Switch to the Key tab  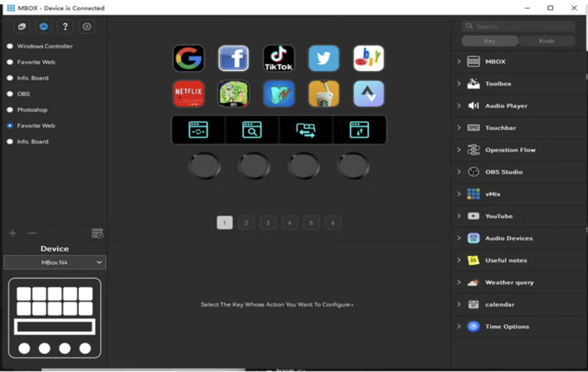point(490,41)
